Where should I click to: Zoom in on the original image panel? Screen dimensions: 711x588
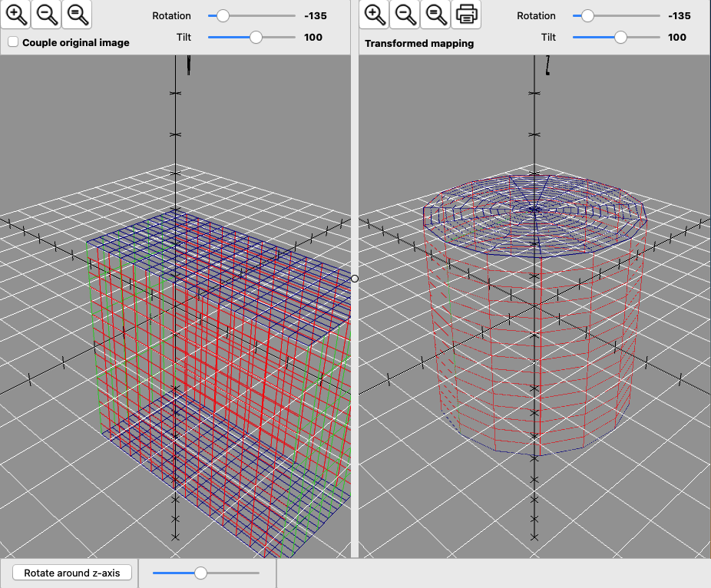[17, 14]
